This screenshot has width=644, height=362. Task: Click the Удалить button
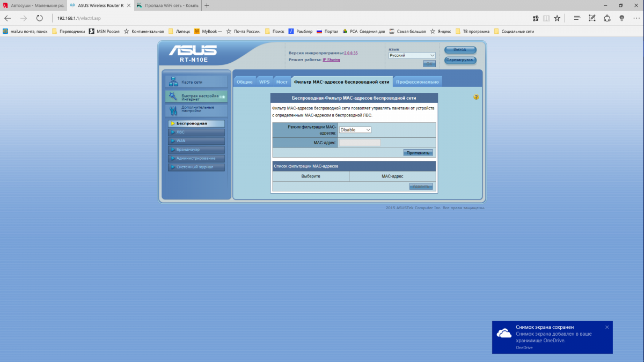pyautogui.click(x=421, y=186)
